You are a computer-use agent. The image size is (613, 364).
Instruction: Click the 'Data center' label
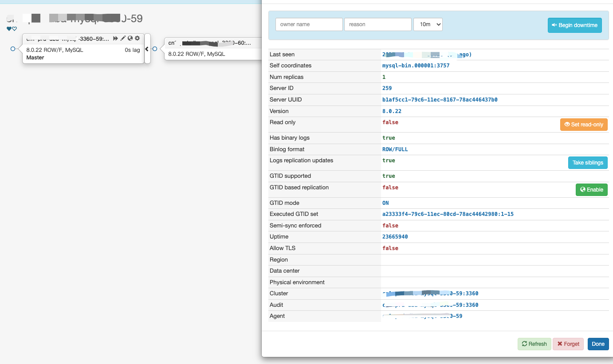[x=284, y=271]
